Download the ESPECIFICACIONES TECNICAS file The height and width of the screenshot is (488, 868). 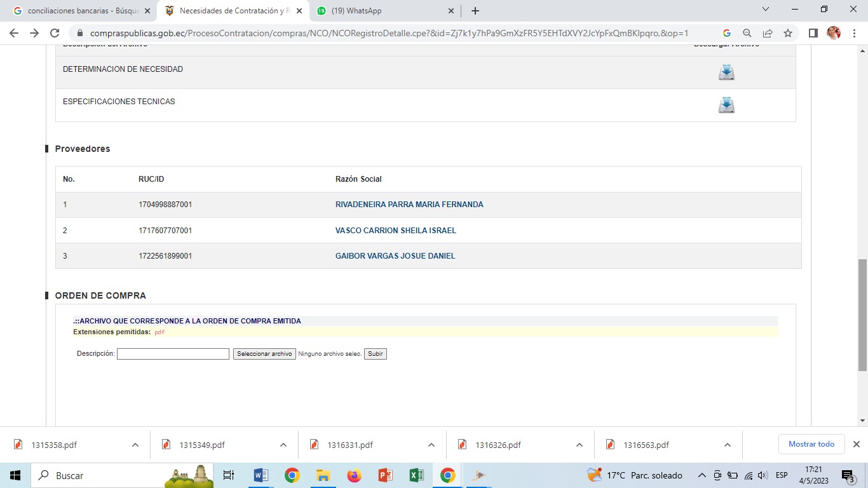pyautogui.click(x=726, y=105)
